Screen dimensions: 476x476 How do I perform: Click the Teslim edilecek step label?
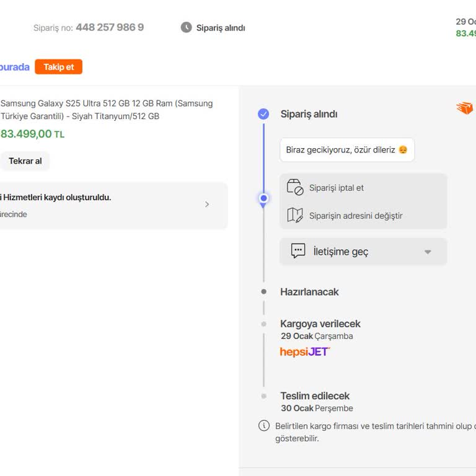coord(315,396)
